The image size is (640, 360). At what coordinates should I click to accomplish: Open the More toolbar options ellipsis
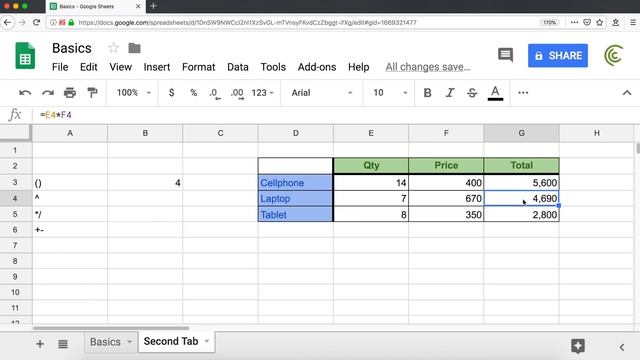click(523, 93)
